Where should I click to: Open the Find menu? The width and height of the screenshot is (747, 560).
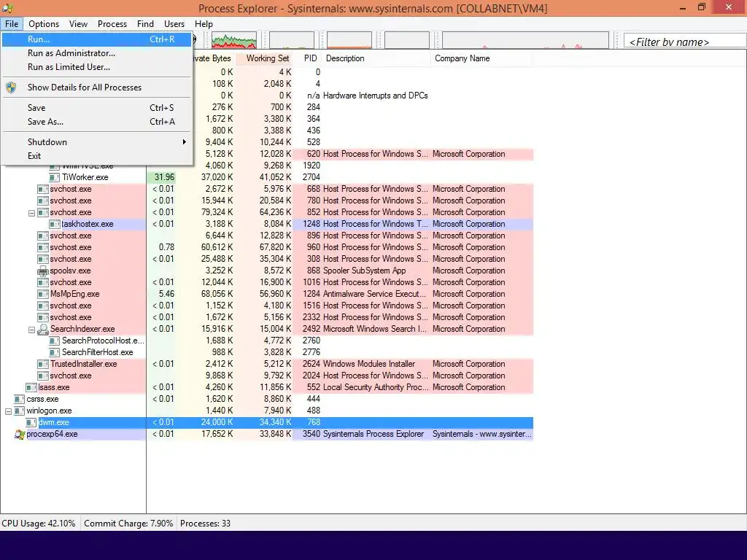coord(145,24)
